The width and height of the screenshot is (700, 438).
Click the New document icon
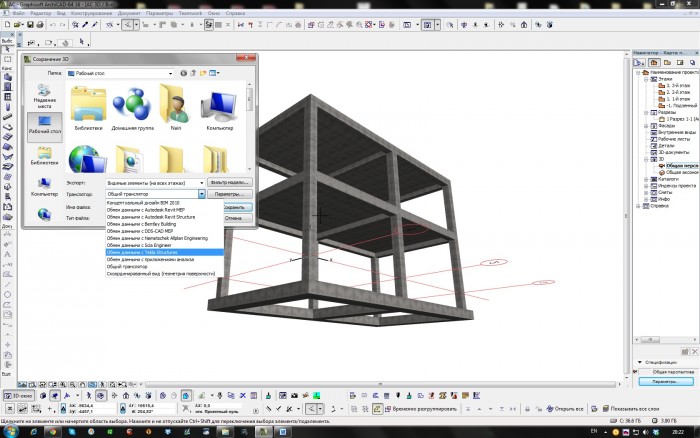pos(8,25)
